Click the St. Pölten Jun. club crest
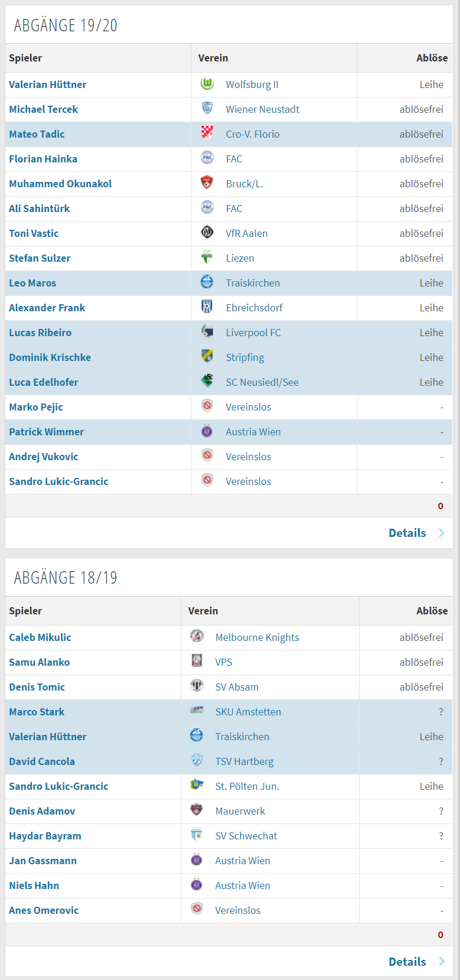 pos(197,786)
